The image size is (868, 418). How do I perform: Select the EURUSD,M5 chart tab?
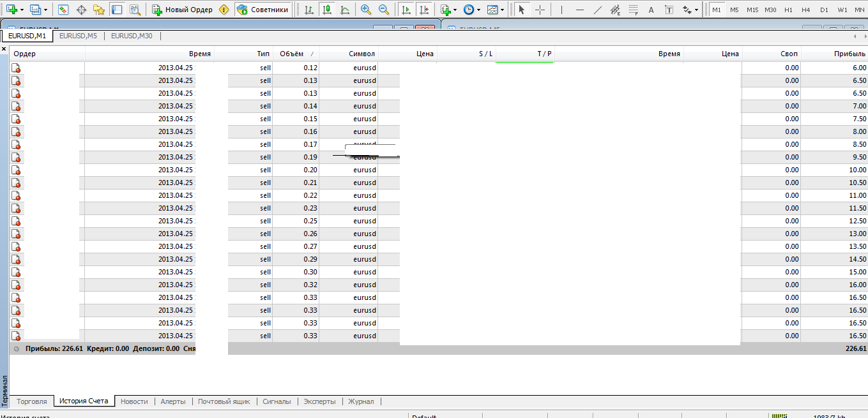78,36
